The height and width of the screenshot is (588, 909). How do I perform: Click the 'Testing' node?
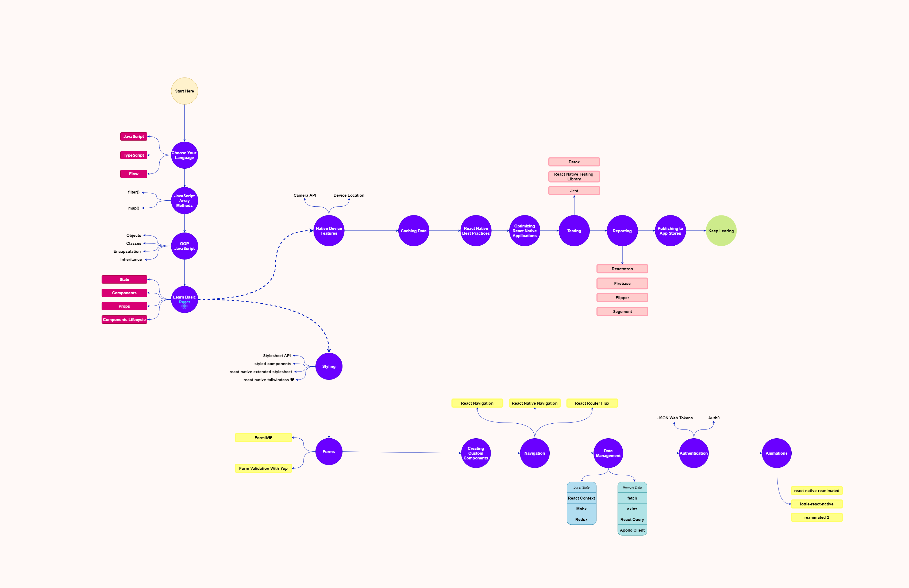point(572,230)
